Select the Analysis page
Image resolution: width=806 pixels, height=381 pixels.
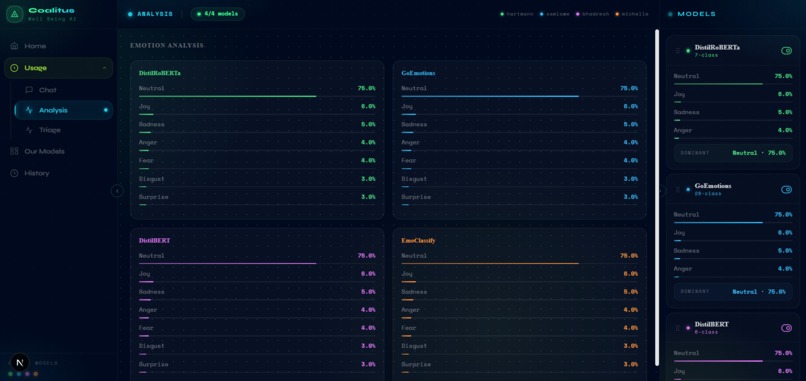pyautogui.click(x=63, y=110)
